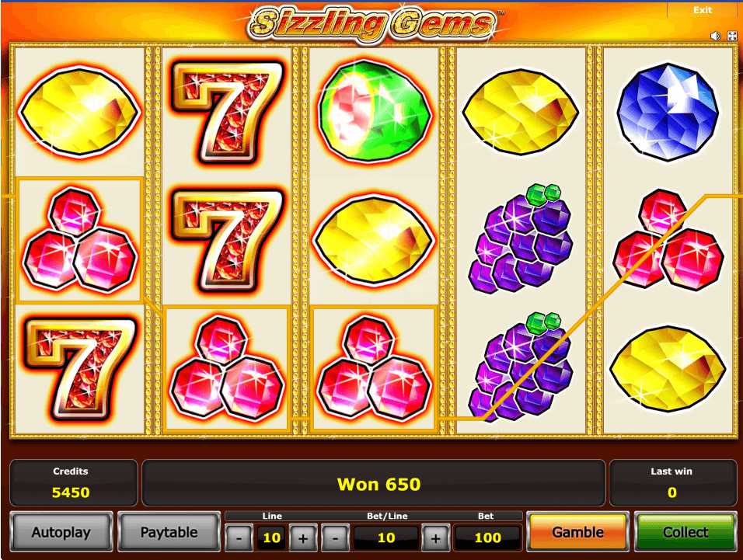Screen dimensions: 743x560
Task: Start Autoplay mode
Action: pyautogui.click(x=61, y=532)
